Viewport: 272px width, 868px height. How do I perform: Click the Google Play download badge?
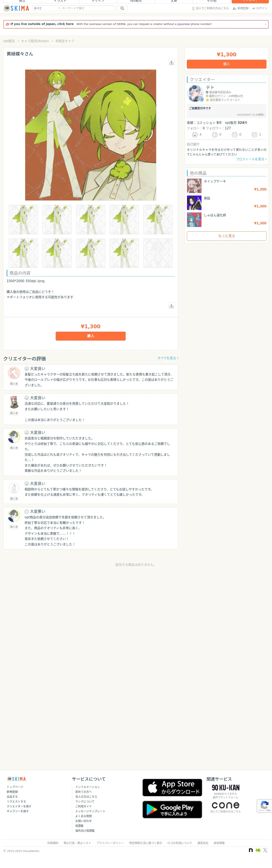(172, 809)
